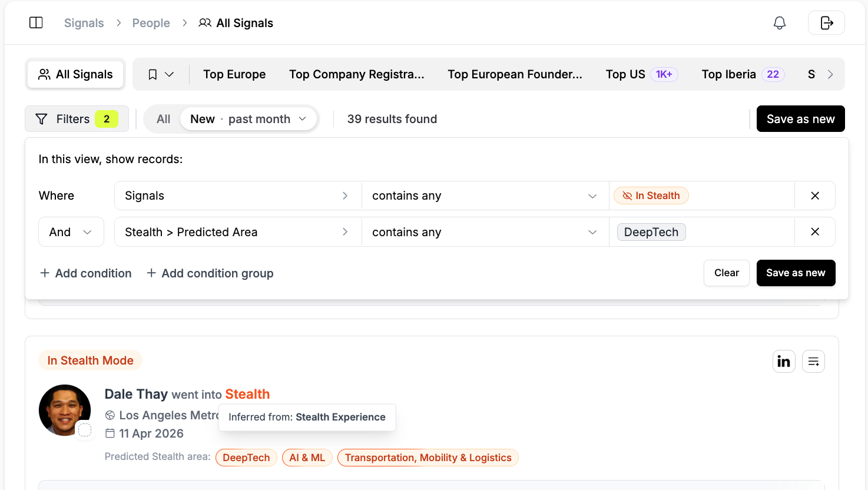Select the All Signals view tab

pos(75,74)
